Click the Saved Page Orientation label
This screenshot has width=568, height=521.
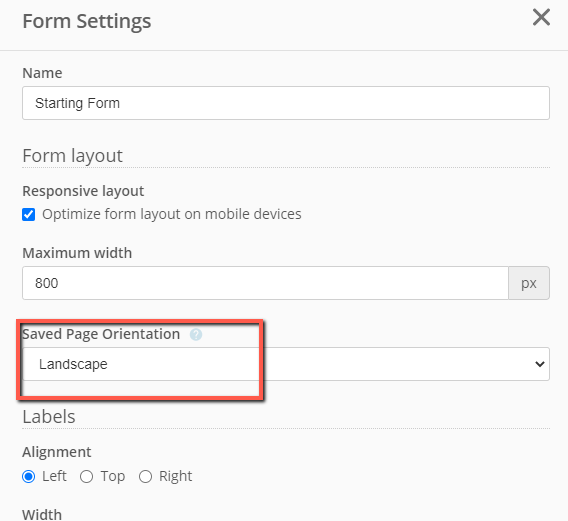[101, 334]
